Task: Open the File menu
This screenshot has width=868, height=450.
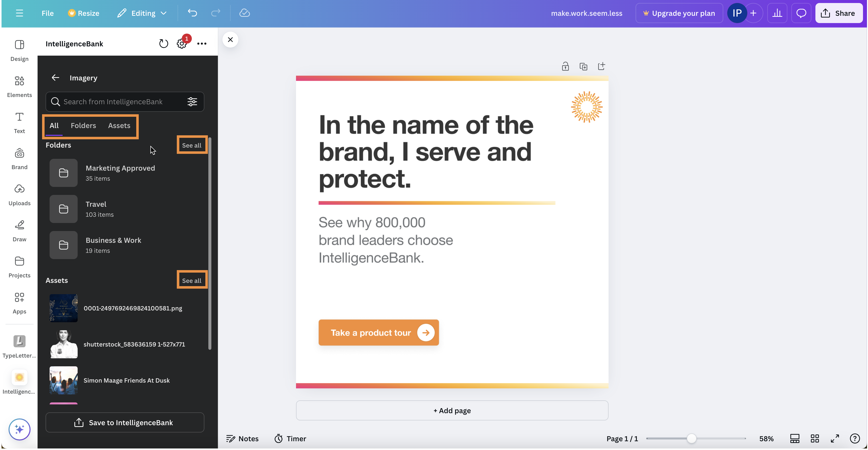Action: (48, 13)
